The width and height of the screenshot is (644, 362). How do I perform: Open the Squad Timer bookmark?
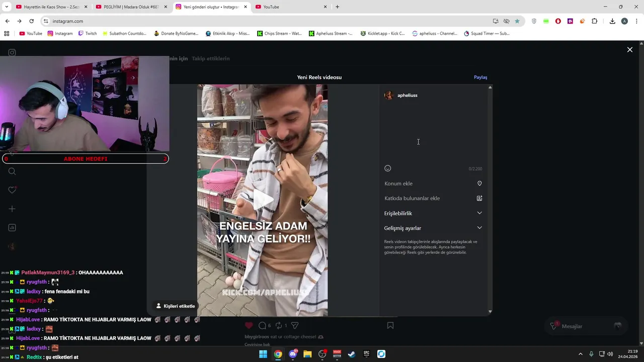487,34
